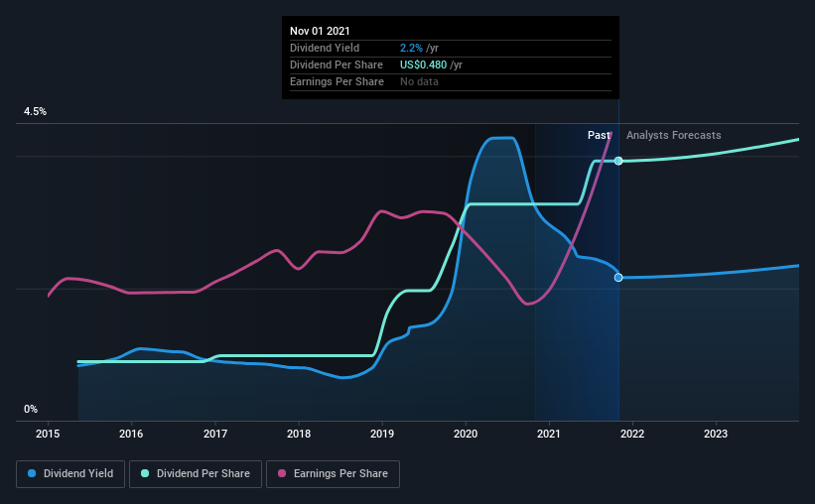Select the Dividend Yield marker at Nov 2021
815x504 pixels.
[618, 278]
